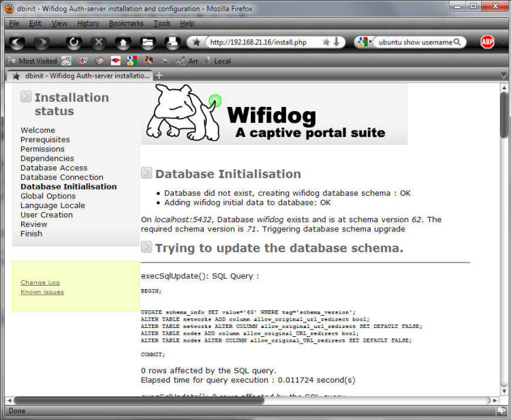Open the Edit menu
511x420 pixels.
(35, 23)
